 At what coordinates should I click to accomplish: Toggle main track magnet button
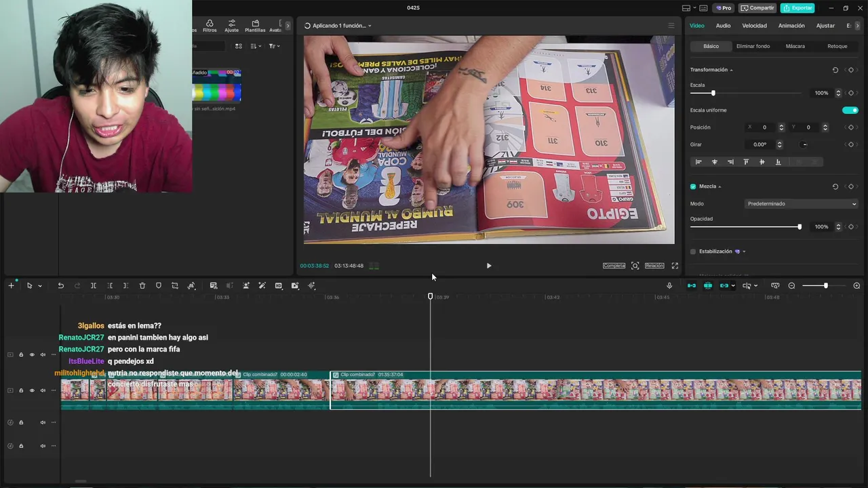point(692,285)
